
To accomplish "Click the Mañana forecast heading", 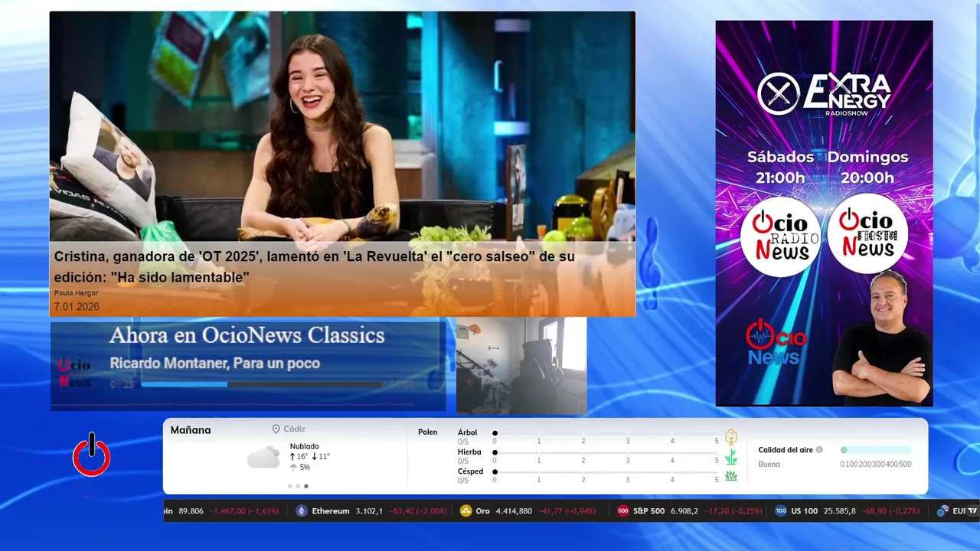I will pos(191,430).
